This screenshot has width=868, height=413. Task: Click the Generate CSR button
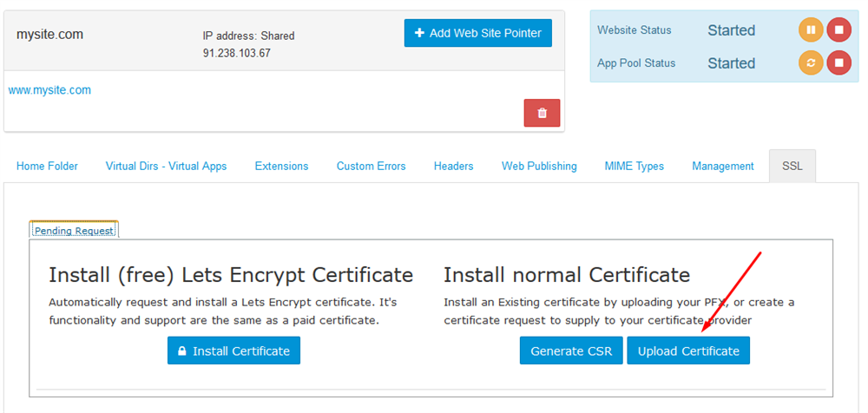(571, 351)
